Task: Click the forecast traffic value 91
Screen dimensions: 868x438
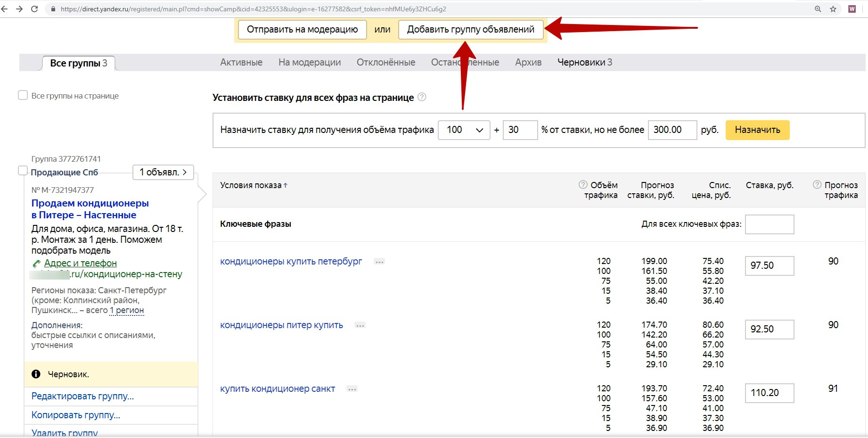Action: 833,388
